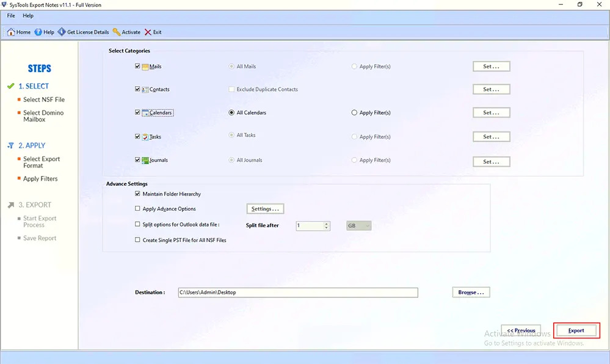Viewport: 610px width, 364px height.
Task: Click the Browse... button
Action: 471,293
